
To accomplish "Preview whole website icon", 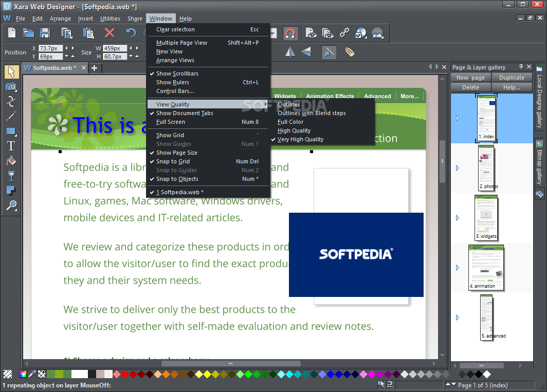I will click(327, 33).
